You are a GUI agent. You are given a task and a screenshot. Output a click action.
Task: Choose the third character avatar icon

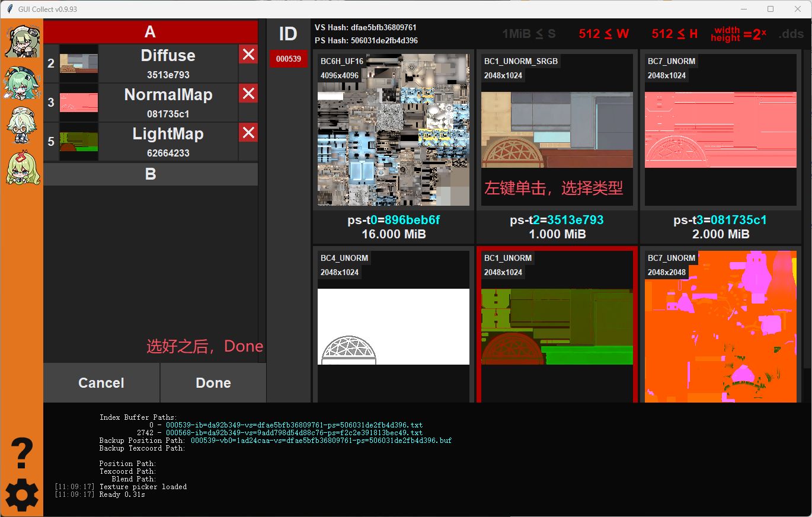coord(22,126)
